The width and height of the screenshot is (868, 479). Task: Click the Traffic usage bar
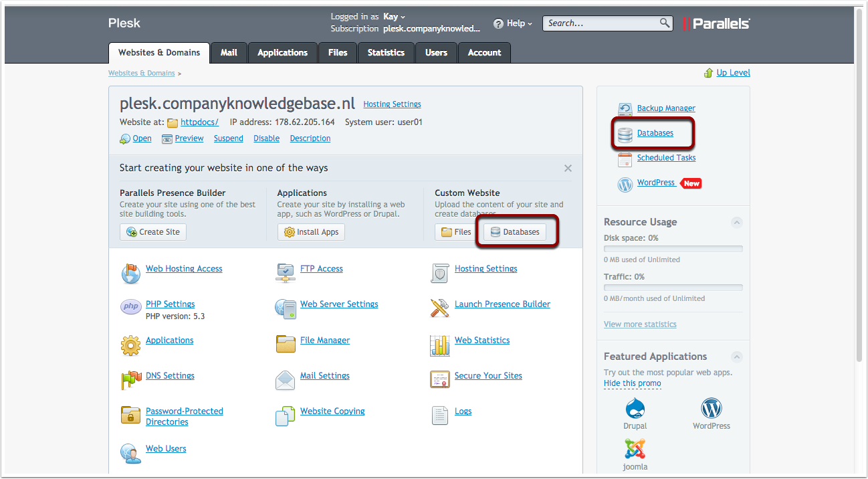673,288
